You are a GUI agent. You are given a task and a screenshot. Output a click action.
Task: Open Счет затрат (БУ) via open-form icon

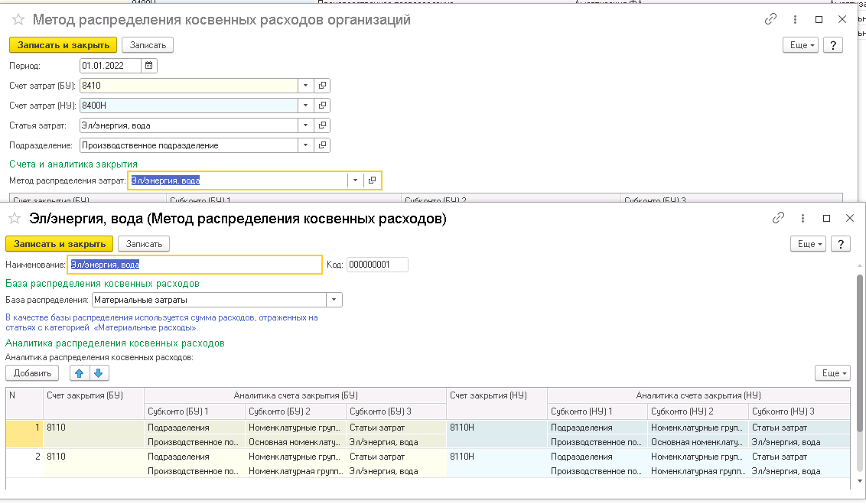click(x=321, y=86)
